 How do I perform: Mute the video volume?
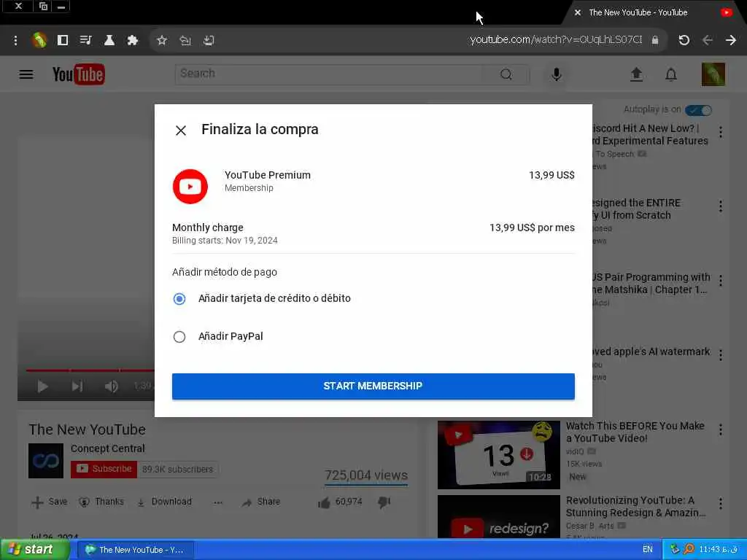click(x=111, y=386)
